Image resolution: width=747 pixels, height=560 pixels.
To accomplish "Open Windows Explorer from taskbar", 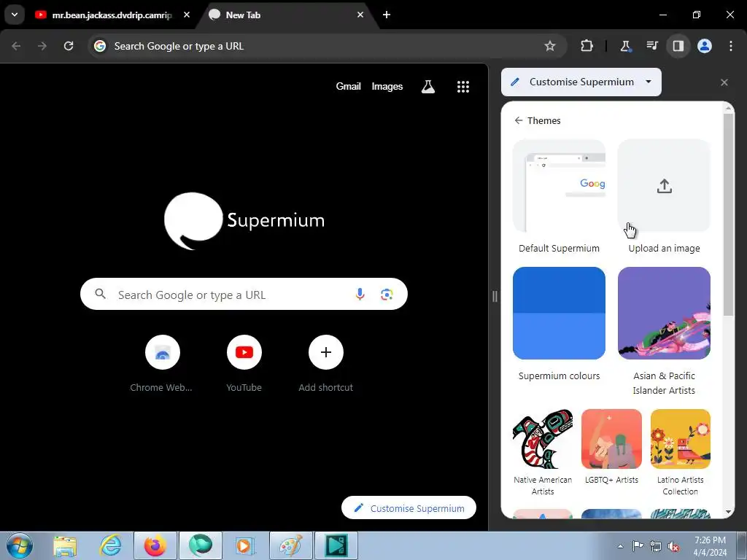I will 65,545.
